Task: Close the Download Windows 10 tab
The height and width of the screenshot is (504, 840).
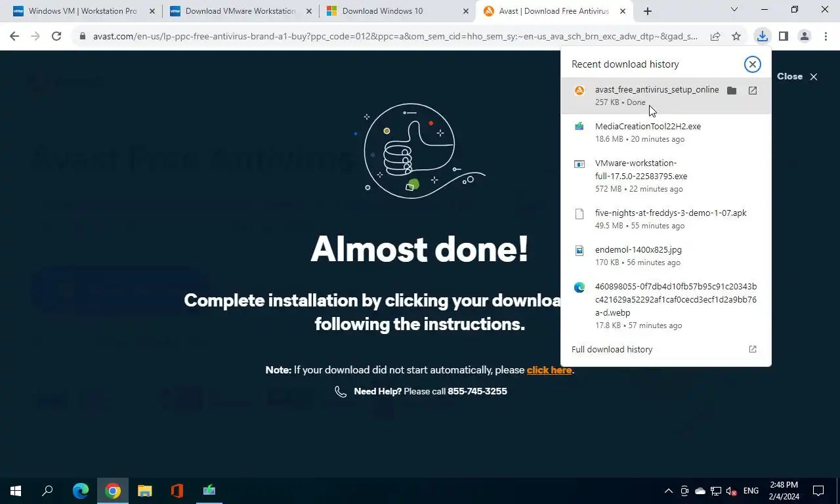Action: click(466, 11)
